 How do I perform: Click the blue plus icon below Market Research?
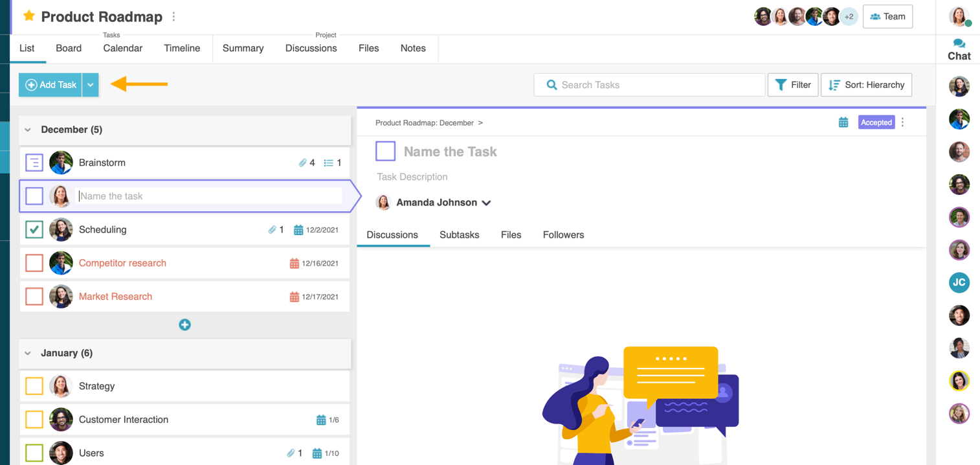(184, 324)
